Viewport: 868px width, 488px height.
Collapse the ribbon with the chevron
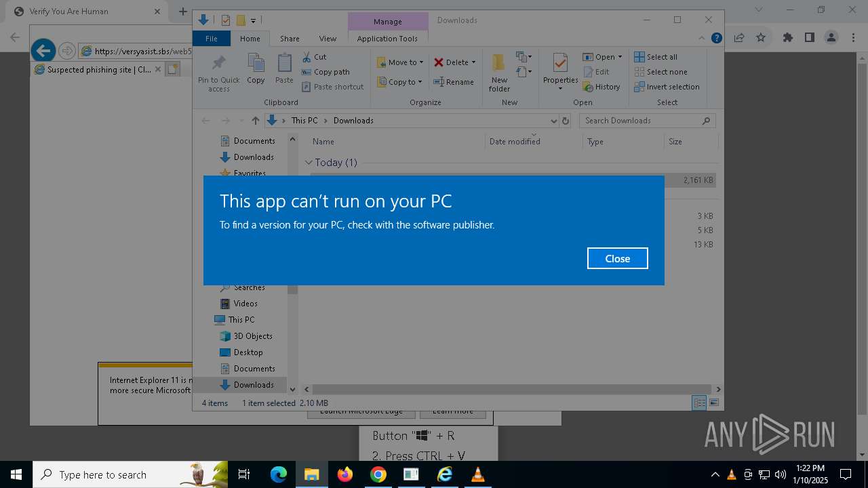[x=702, y=39]
